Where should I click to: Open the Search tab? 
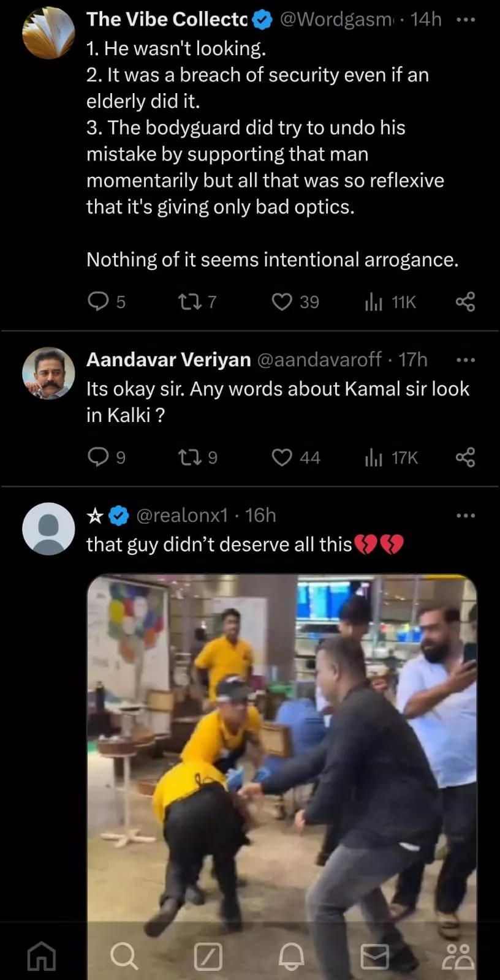click(x=124, y=956)
